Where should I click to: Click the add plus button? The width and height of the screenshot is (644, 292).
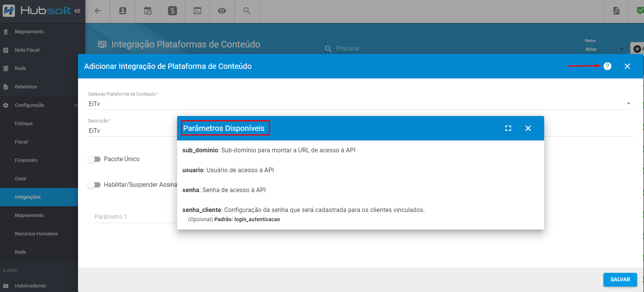click(637, 49)
